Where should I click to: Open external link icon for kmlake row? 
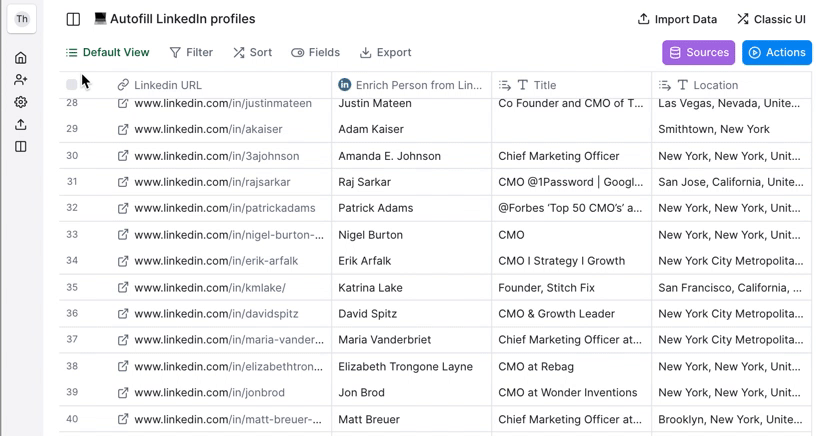pos(122,288)
